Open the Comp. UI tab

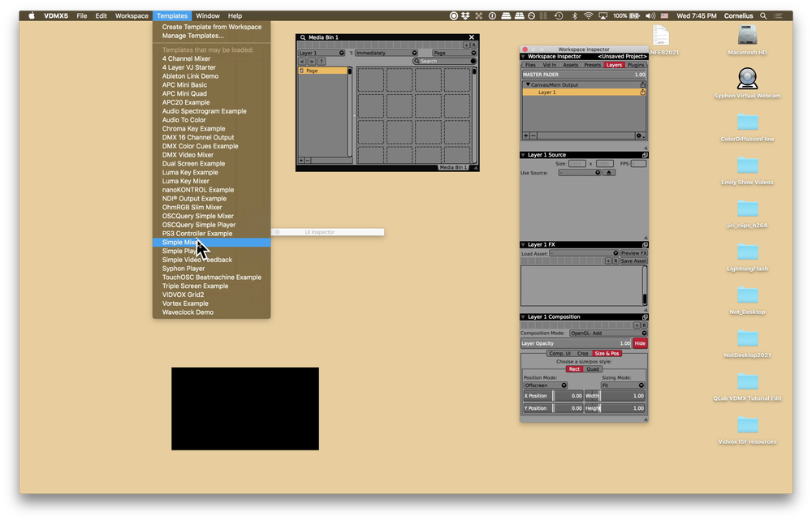pos(559,353)
